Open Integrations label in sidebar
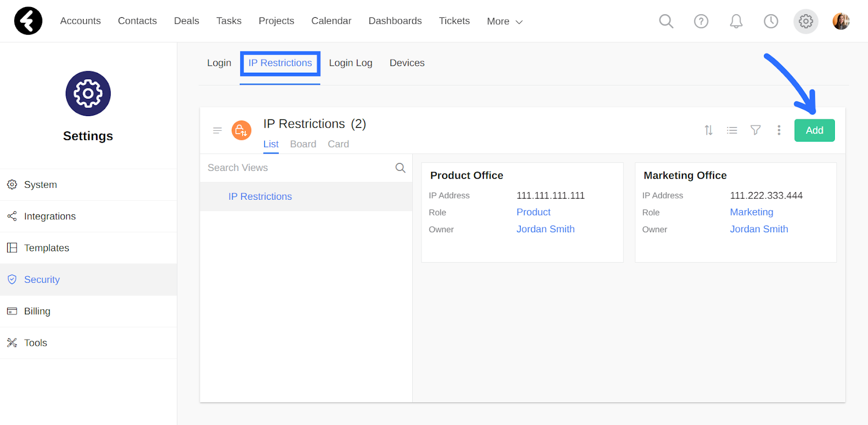 [x=50, y=216]
